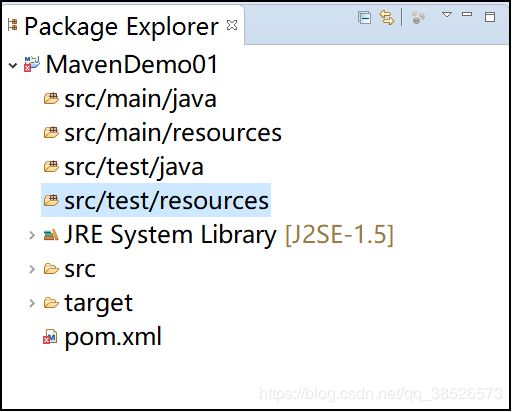Click the target folder icon

51,303
